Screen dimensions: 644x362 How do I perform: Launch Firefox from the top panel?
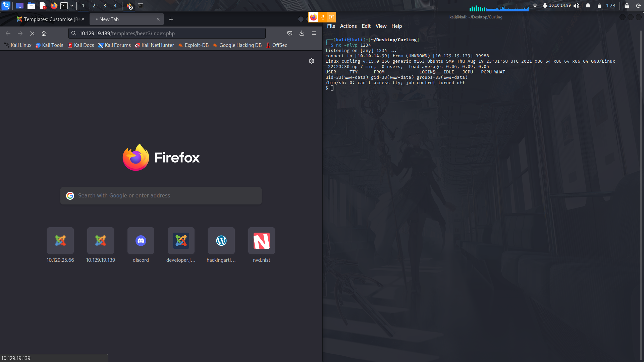coord(54,6)
